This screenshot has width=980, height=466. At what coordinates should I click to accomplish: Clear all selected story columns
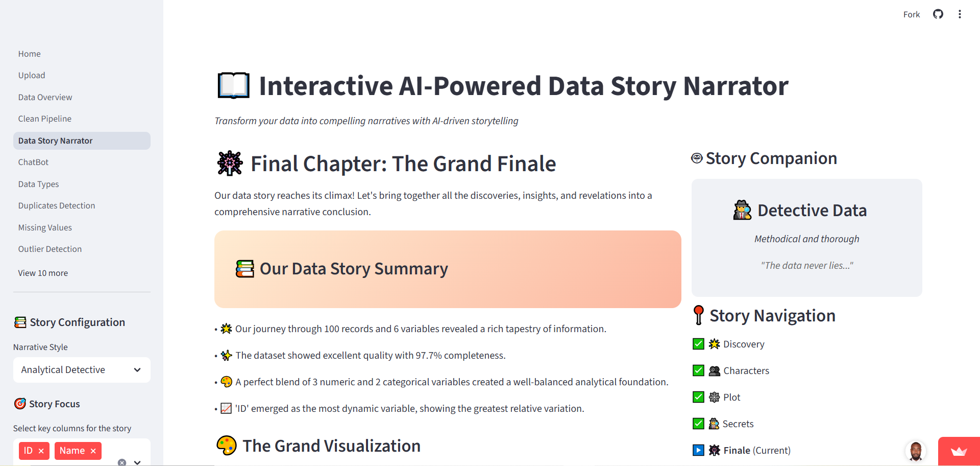click(x=122, y=462)
